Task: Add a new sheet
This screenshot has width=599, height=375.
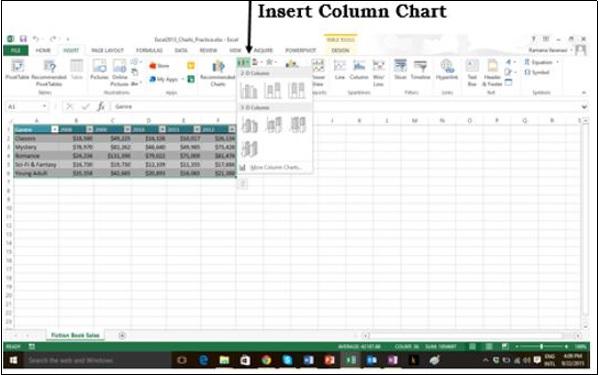Action: tap(122, 335)
